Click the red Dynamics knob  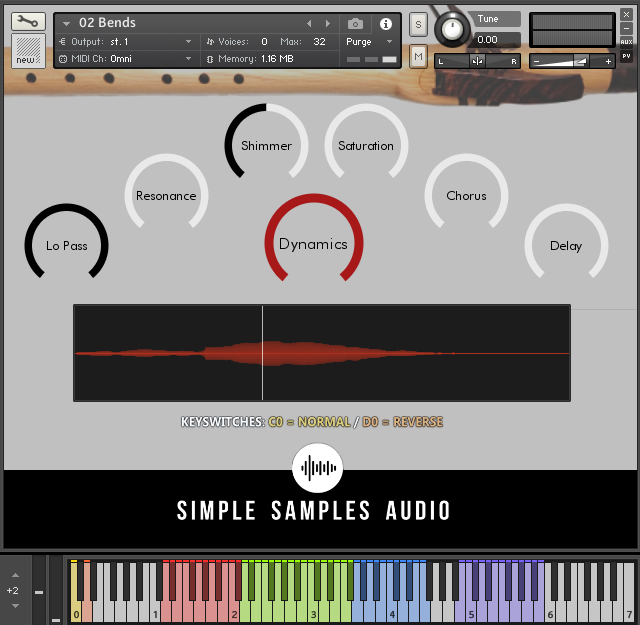click(x=313, y=240)
